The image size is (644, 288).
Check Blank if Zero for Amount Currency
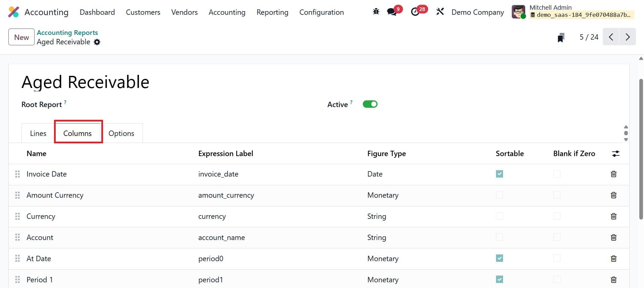[557, 195]
